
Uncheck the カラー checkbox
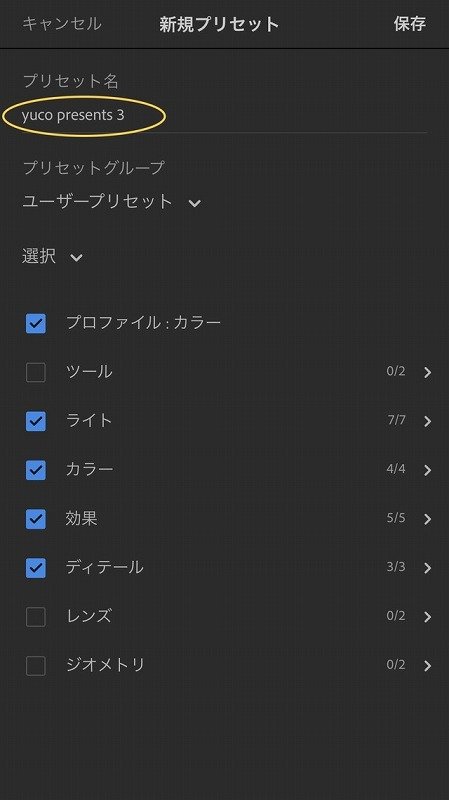36,470
